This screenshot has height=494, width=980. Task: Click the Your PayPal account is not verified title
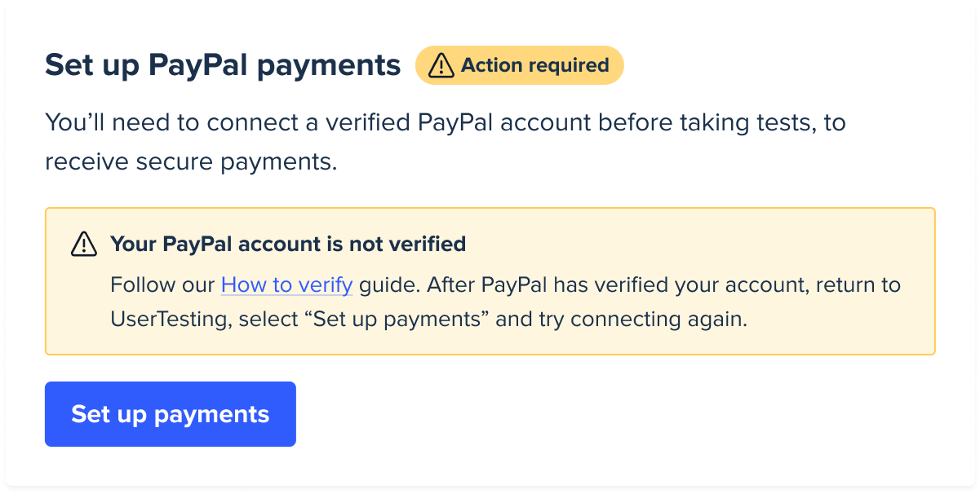pos(288,244)
